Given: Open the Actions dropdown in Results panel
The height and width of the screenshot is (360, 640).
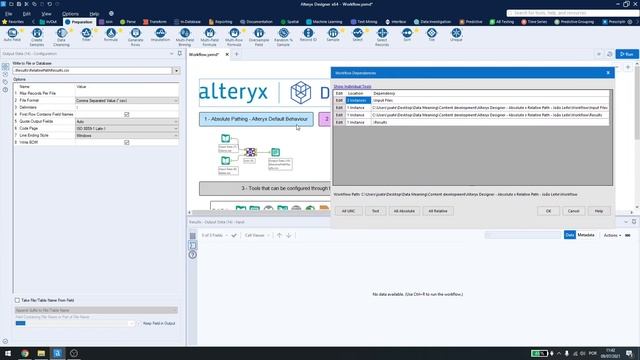Looking at the screenshot, I should pyautogui.click(x=612, y=235).
